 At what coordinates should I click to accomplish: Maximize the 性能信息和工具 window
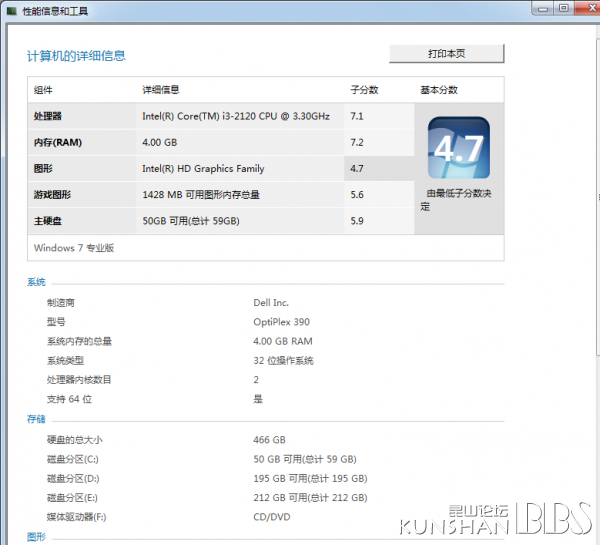(563, 8)
